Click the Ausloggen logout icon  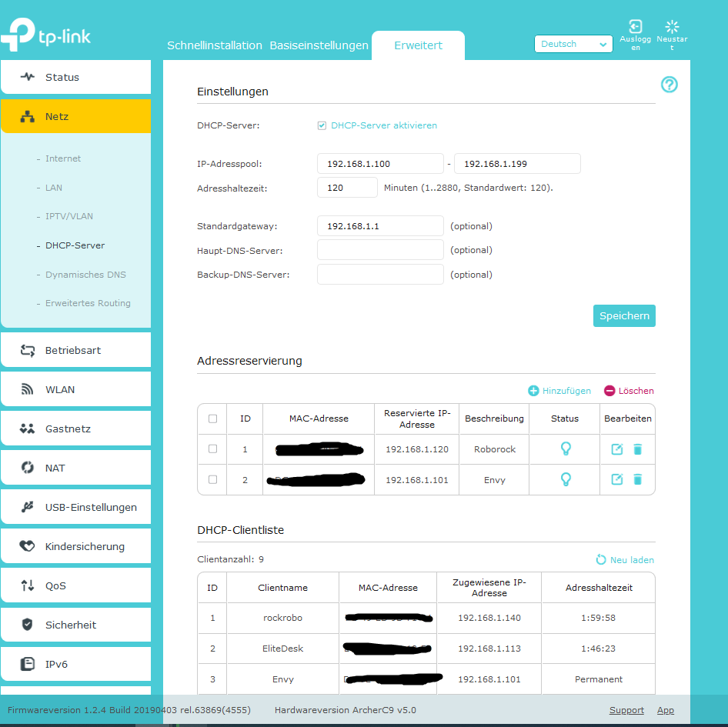tap(635, 26)
